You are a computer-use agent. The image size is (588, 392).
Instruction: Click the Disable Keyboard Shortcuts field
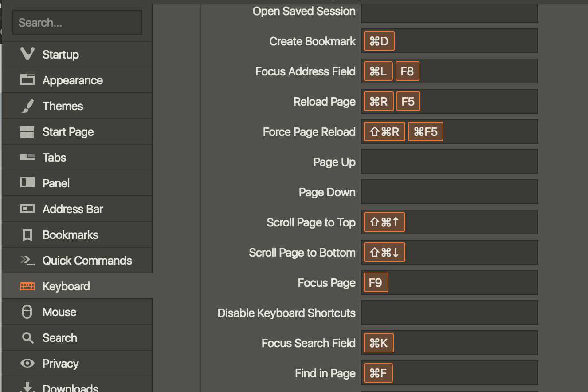(449, 313)
